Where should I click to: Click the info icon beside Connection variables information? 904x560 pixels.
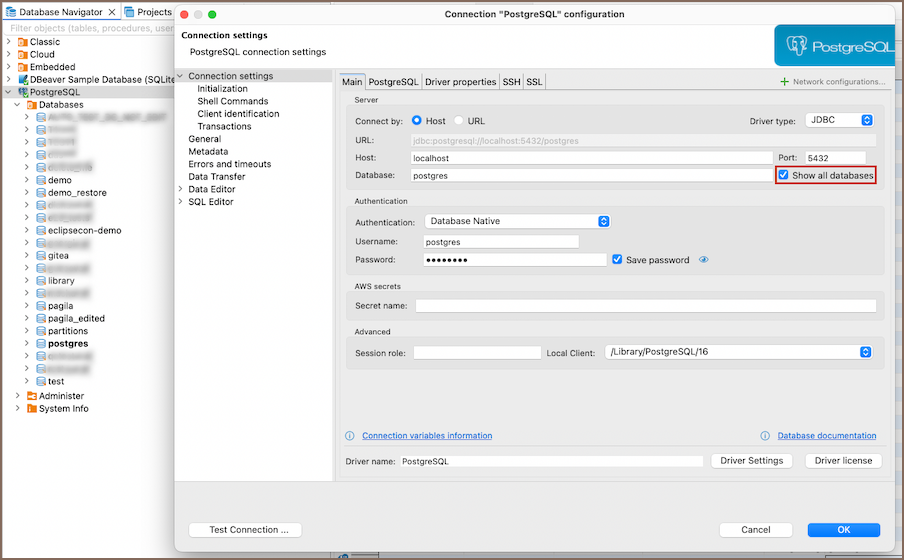(x=350, y=436)
